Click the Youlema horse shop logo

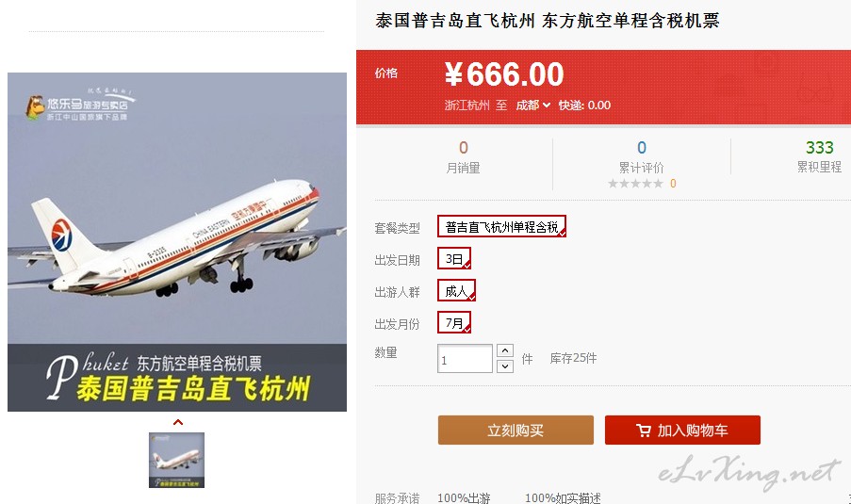pos(35,106)
